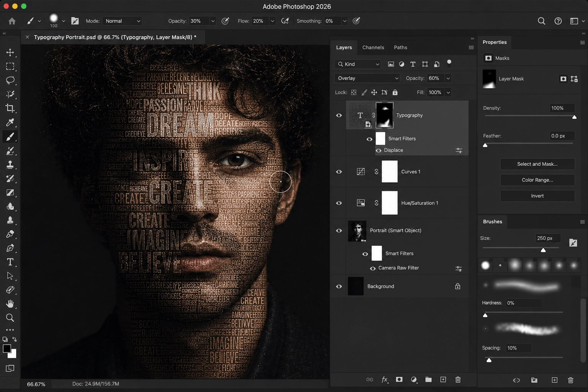The height and width of the screenshot is (392, 588).
Task: Select the Pen tool
Action: pos(10,248)
